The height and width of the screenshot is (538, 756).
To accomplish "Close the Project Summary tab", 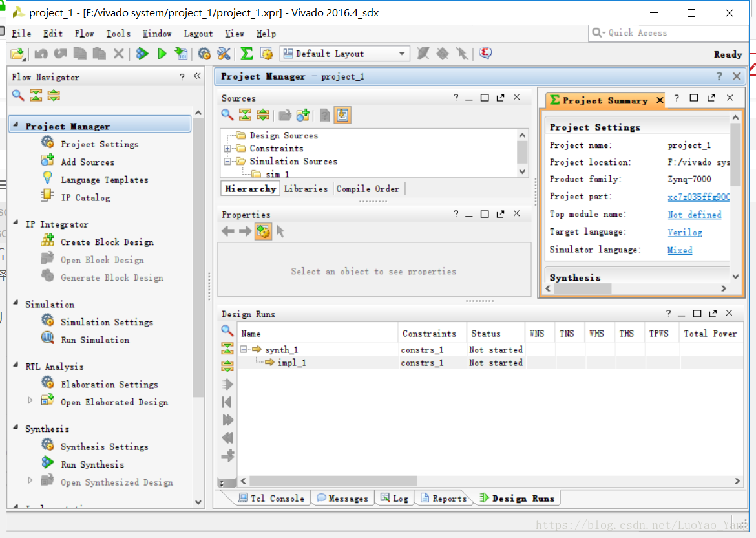I will tap(660, 100).
